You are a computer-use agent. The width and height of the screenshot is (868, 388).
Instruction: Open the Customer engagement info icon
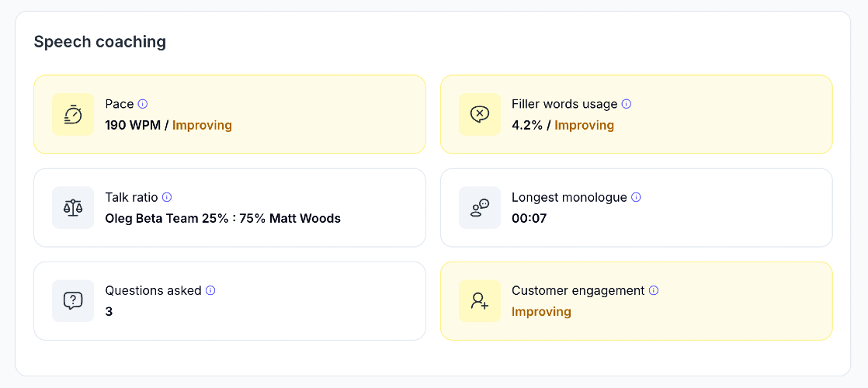point(654,290)
